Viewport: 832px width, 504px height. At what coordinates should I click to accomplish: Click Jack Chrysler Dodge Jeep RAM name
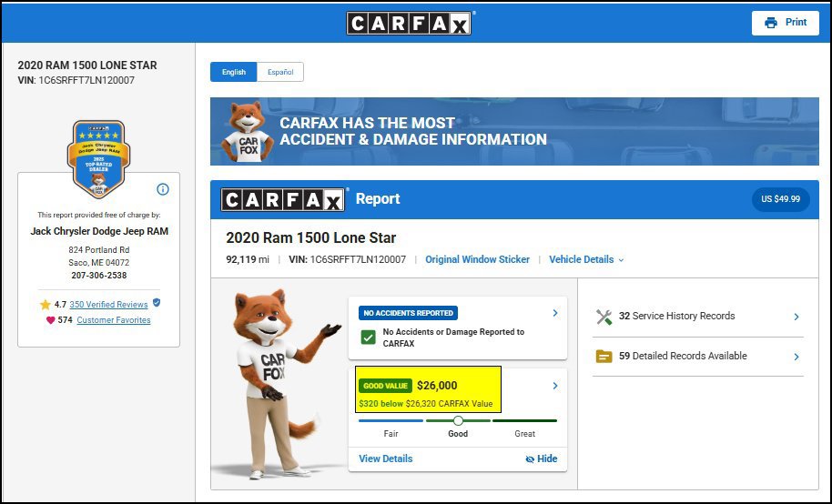click(98, 231)
